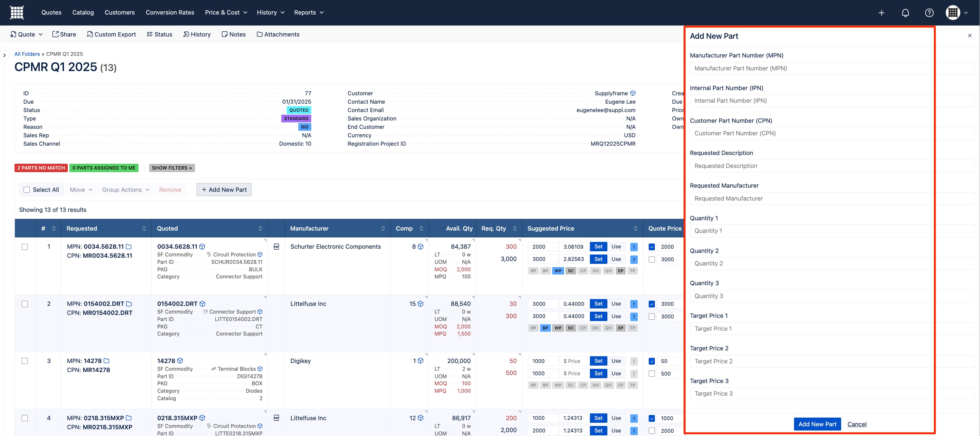Image resolution: width=980 pixels, height=436 pixels.
Task: Click cube icon after Terminal Blocks commodity
Action: tap(260, 369)
